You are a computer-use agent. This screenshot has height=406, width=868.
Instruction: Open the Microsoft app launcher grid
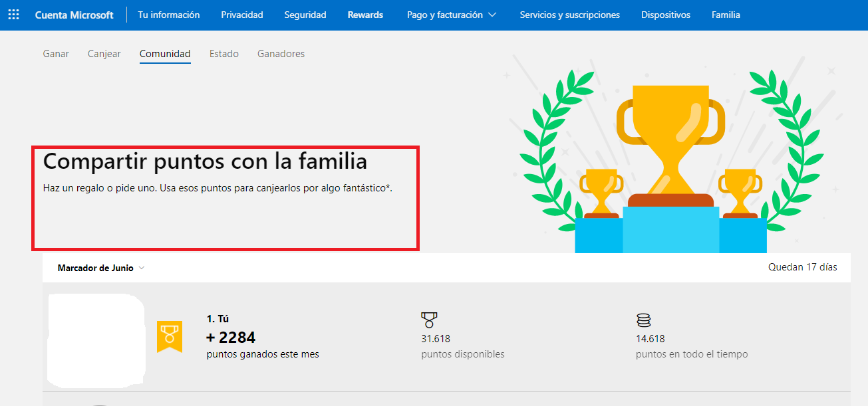(x=13, y=15)
